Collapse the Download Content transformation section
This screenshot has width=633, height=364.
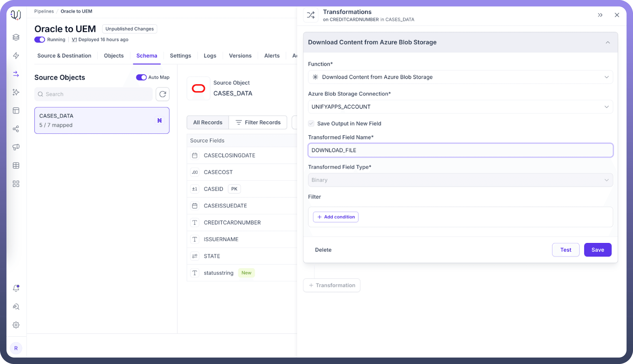click(607, 42)
